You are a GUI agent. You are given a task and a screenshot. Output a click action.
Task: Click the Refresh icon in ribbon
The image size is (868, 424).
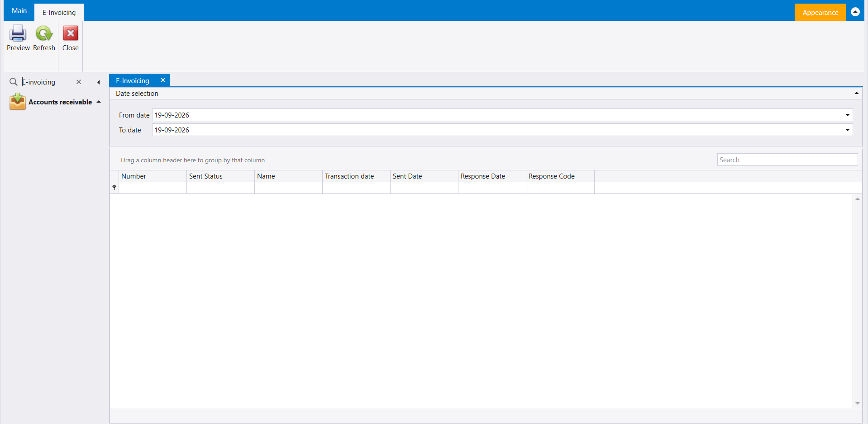click(x=44, y=33)
